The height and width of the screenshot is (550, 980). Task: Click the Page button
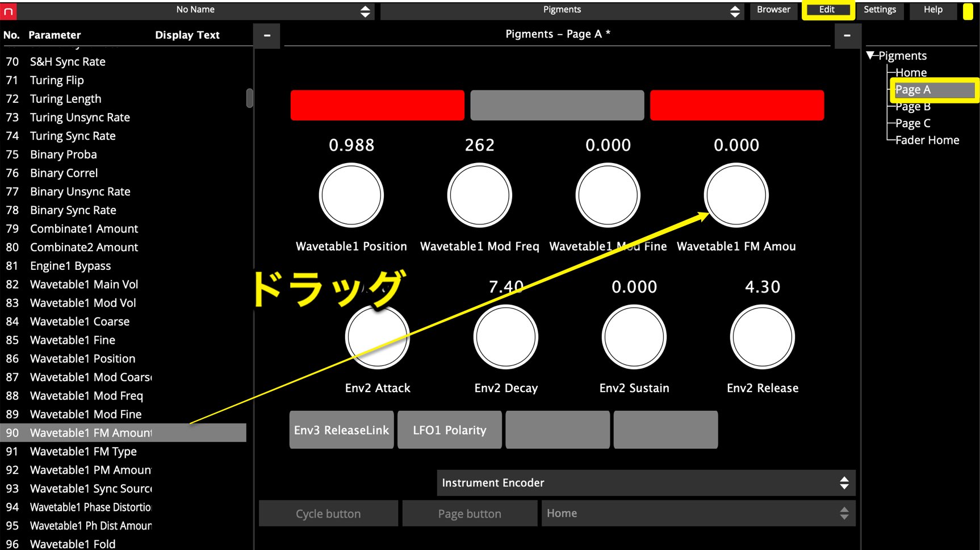(470, 514)
